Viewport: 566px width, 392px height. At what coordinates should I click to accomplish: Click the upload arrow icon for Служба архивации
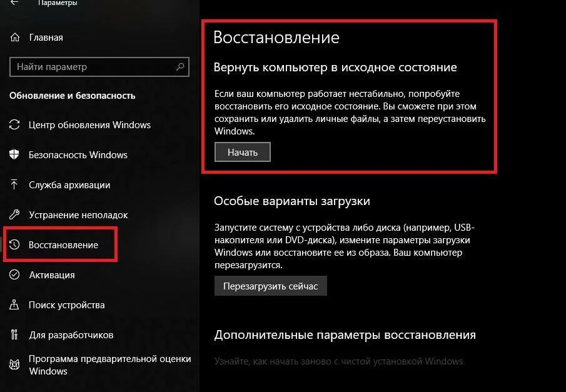pos(14,184)
